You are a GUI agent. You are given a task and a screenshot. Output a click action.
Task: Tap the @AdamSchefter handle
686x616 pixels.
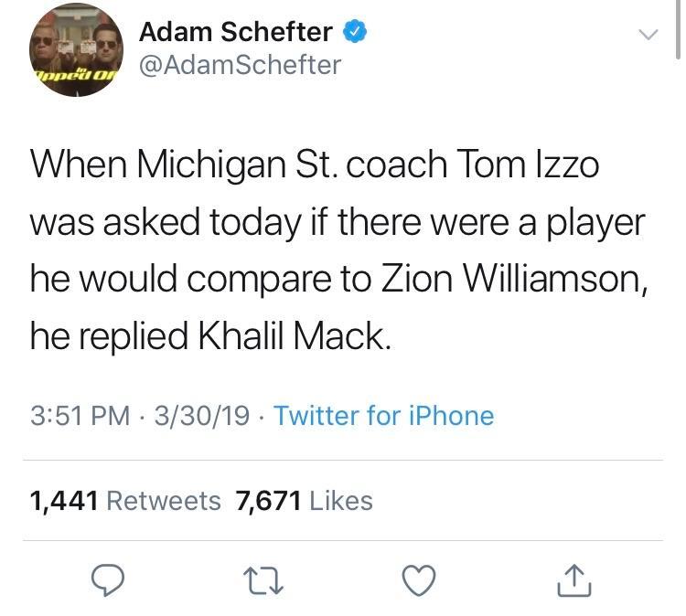click(x=240, y=65)
